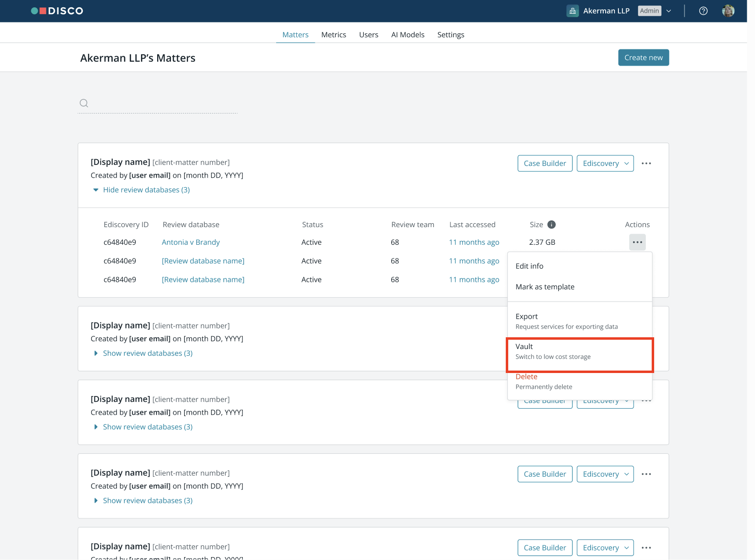Viewport: 755px width, 560px height.
Task: Click the Last accessed column header
Action: click(472, 225)
